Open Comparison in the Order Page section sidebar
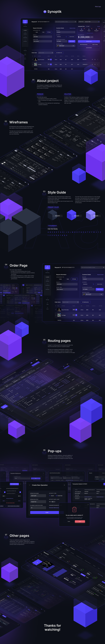The width and height of the screenshot is (105, 644). pos(48,285)
